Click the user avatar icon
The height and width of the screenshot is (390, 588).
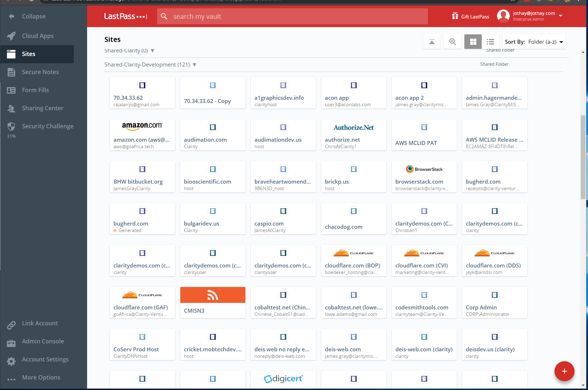pos(503,16)
